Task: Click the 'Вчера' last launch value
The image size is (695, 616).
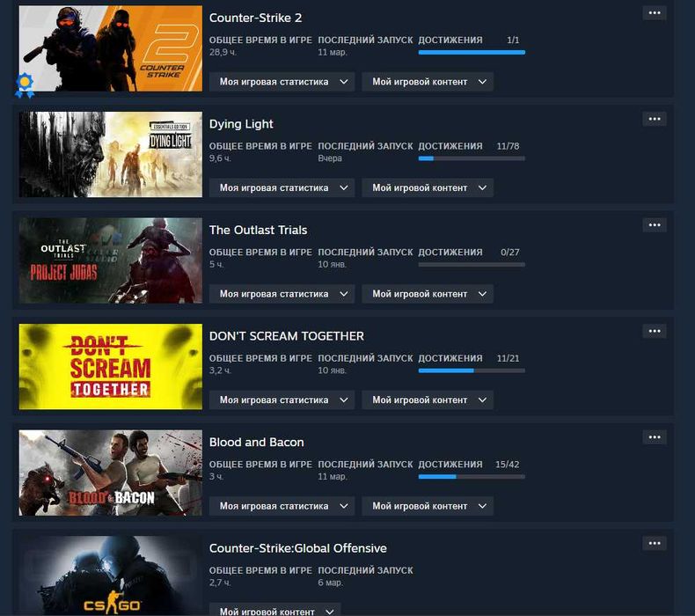Action: pyautogui.click(x=330, y=158)
